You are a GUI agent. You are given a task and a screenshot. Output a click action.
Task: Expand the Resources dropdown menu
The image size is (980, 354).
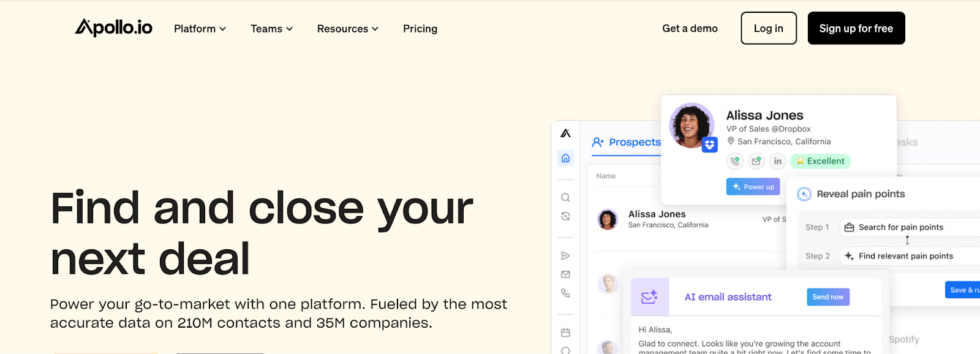(x=347, y=29)
